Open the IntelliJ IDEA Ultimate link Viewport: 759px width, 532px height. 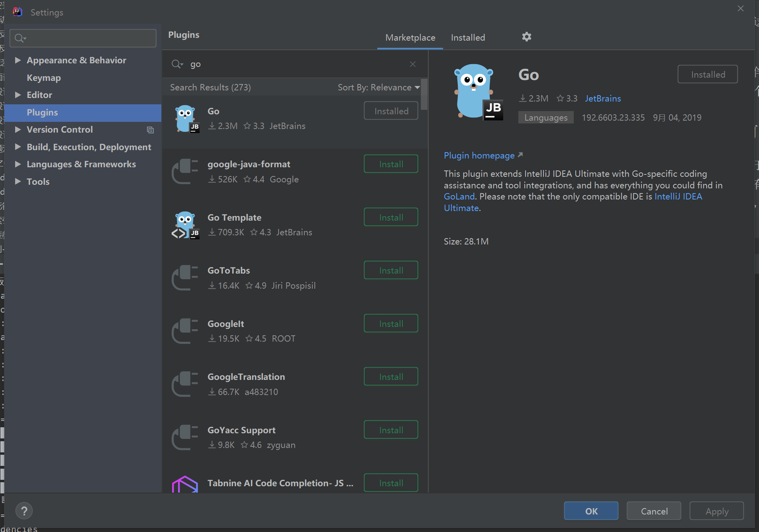click(x=678, y=197)
